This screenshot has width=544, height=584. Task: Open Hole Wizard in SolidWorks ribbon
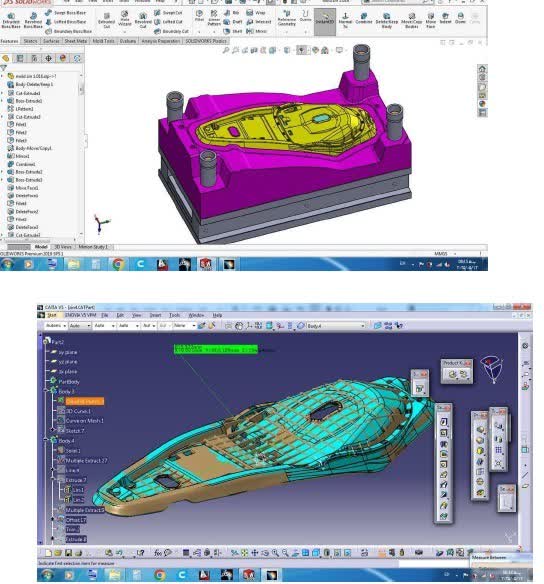(125, 20)
